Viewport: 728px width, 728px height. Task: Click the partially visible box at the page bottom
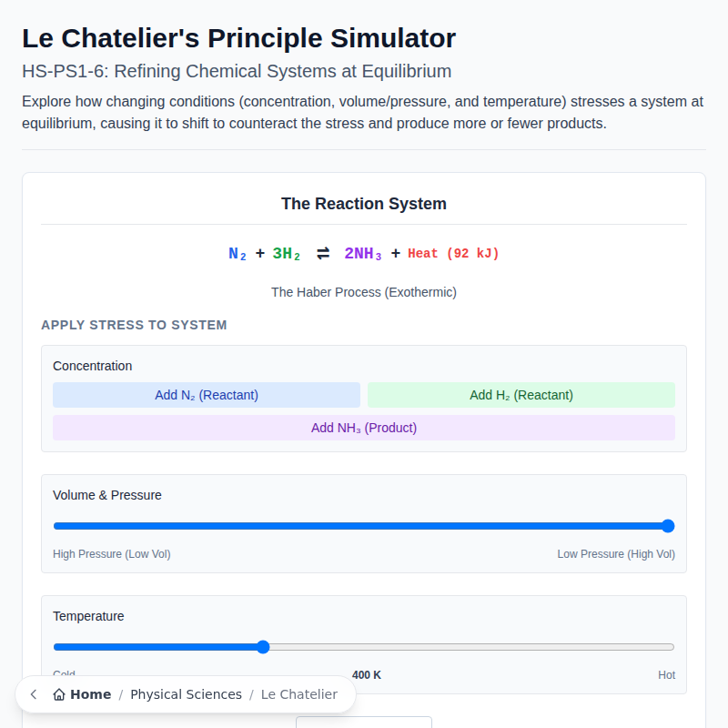(364, 723)
